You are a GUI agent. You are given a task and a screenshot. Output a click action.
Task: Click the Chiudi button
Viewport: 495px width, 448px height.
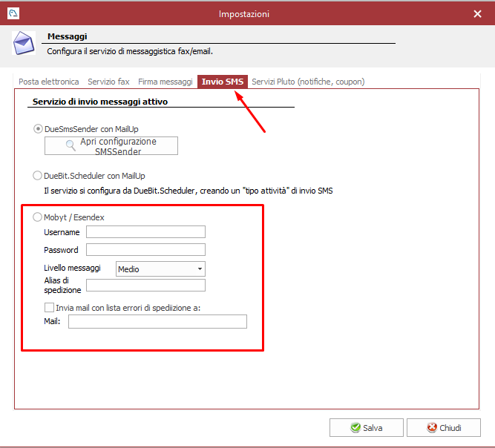point(444,428)
